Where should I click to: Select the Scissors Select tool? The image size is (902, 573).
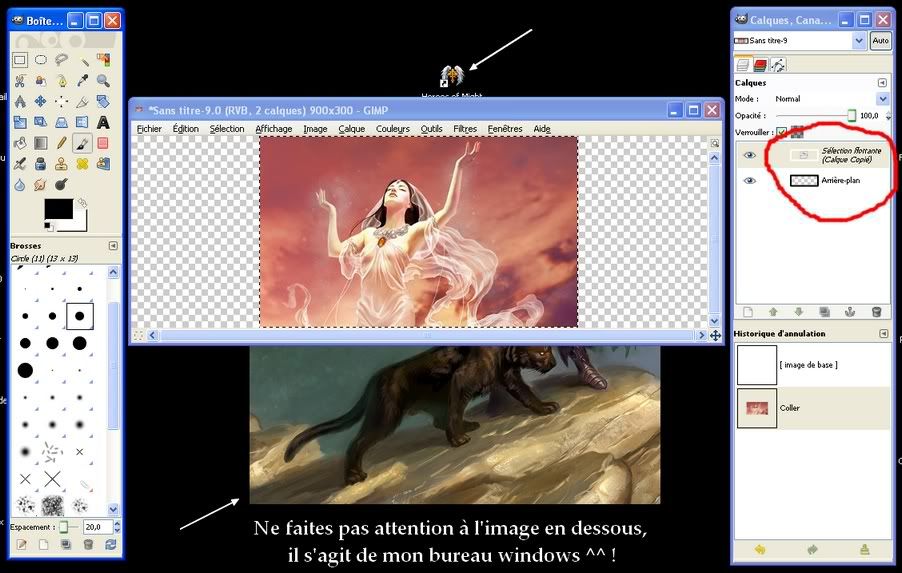tap(20, 81)
